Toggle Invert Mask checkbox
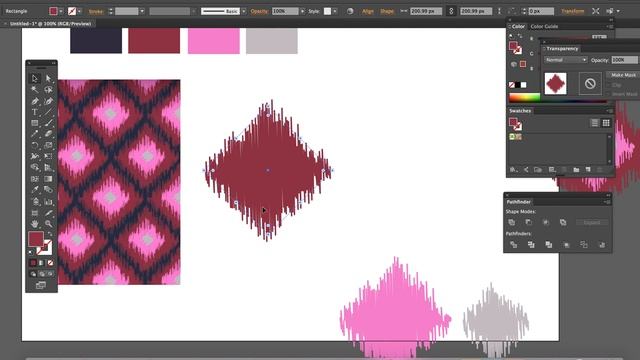Image resolution: width=640 pixels, height=360 pixels. [x=609, y=94]
